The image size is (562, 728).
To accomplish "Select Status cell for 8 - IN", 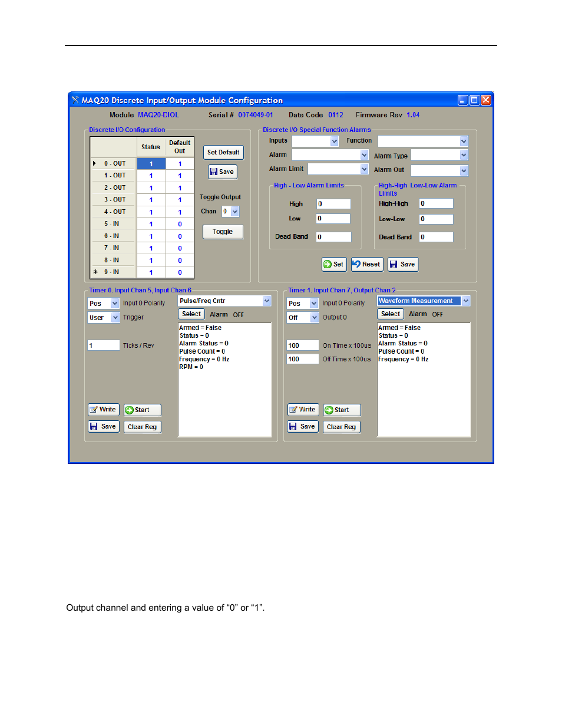I will [x=151, y=261].
